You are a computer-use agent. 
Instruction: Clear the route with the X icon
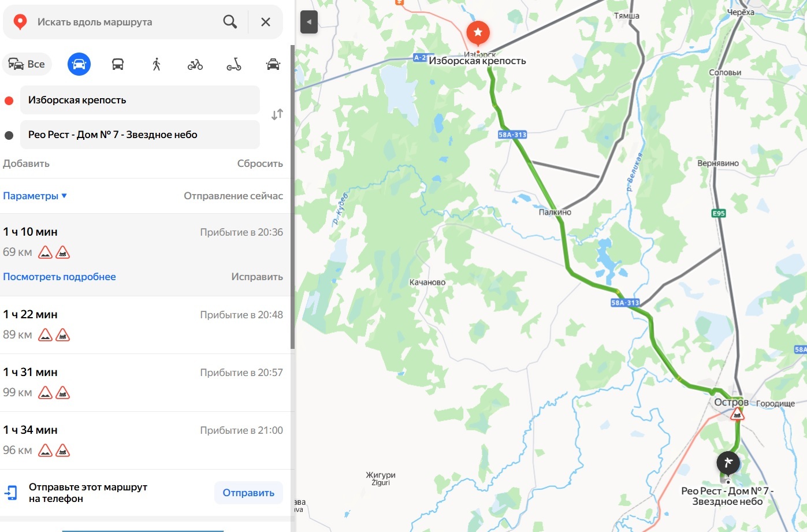click(266, 22)
